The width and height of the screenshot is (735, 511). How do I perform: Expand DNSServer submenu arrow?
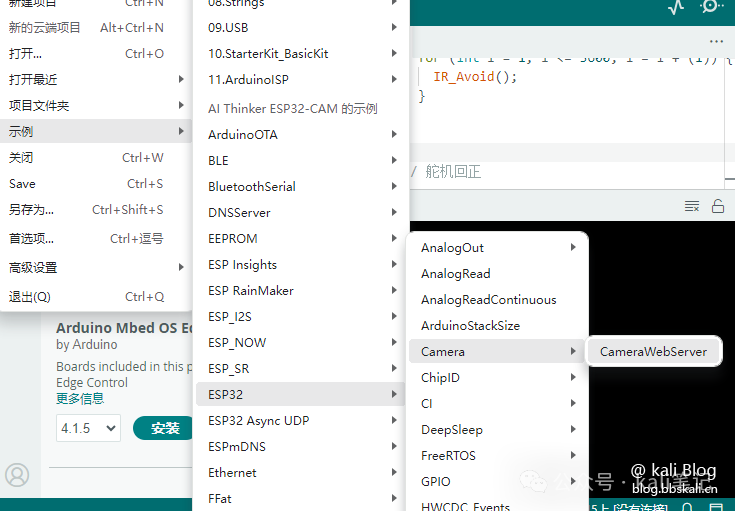tap(394, 212)
